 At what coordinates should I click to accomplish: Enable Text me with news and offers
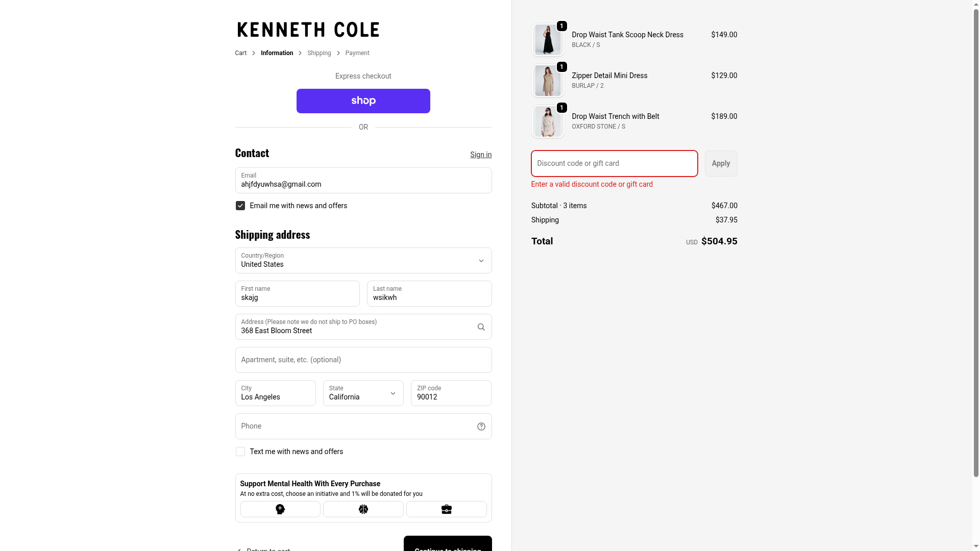[x=240, y=452]
